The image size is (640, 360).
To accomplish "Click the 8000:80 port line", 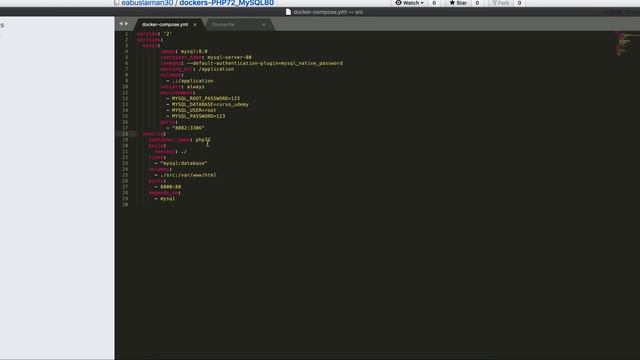I will click(x=168, y=187).
